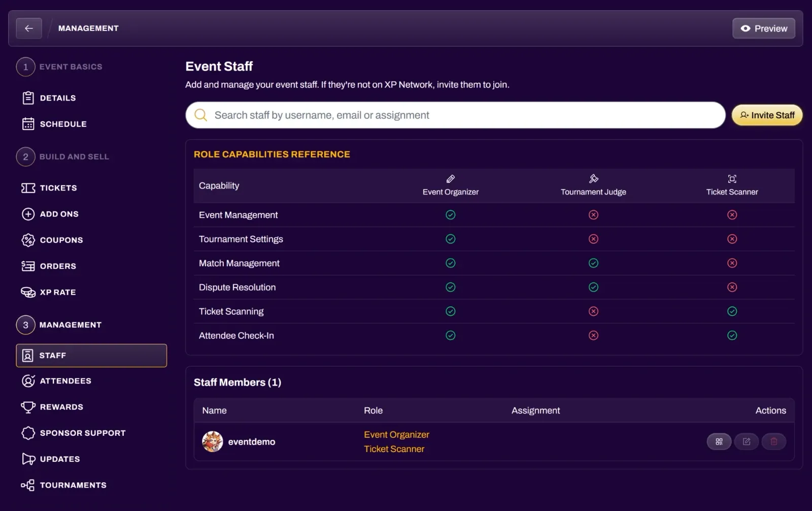Click the Event Management capability row label
The image size is (812, 511).
click(x=238, y=215)
